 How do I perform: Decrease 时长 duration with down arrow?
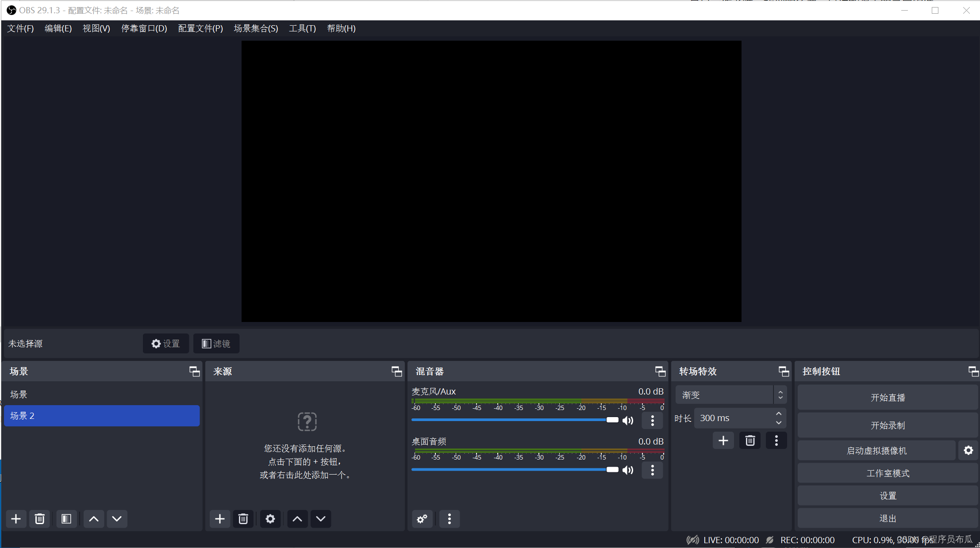[779, 423]
